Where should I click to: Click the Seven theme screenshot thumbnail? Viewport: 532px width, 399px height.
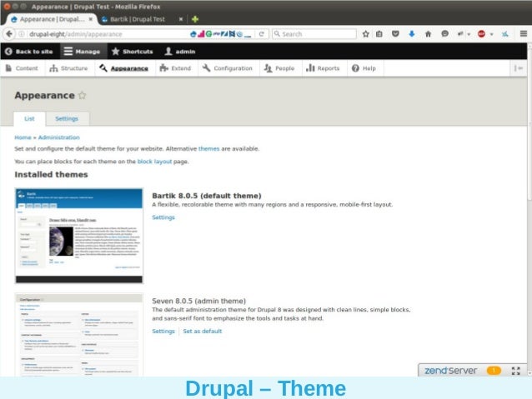78,335
